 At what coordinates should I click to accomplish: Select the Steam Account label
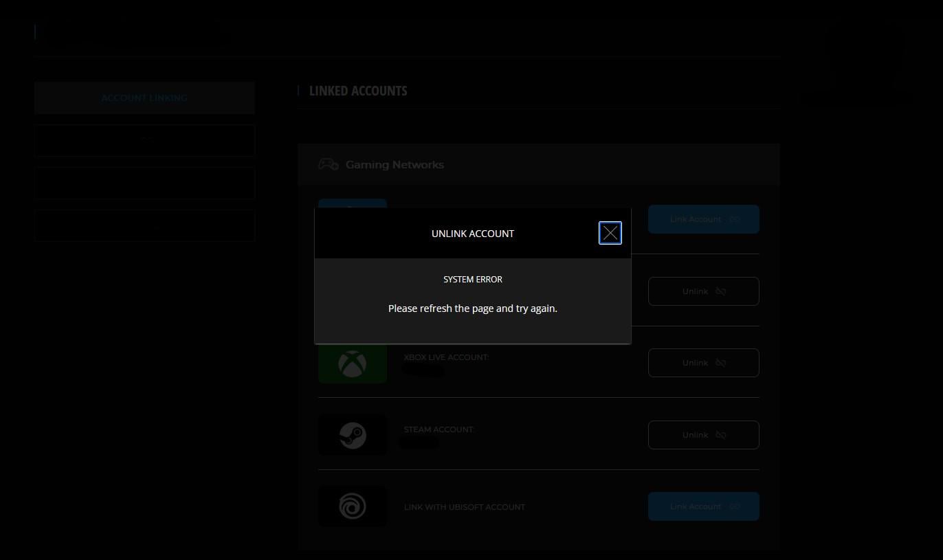(439, 429)
